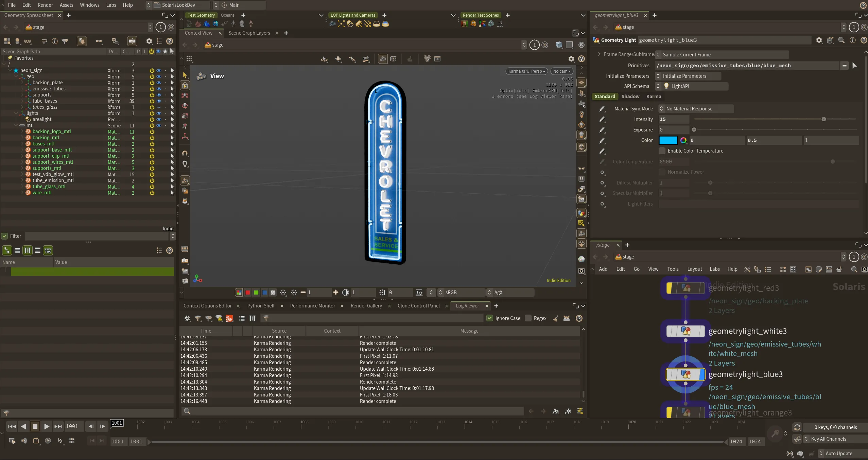Click the parameter pane info icon

pyautogui.click(x=852, y=40)
